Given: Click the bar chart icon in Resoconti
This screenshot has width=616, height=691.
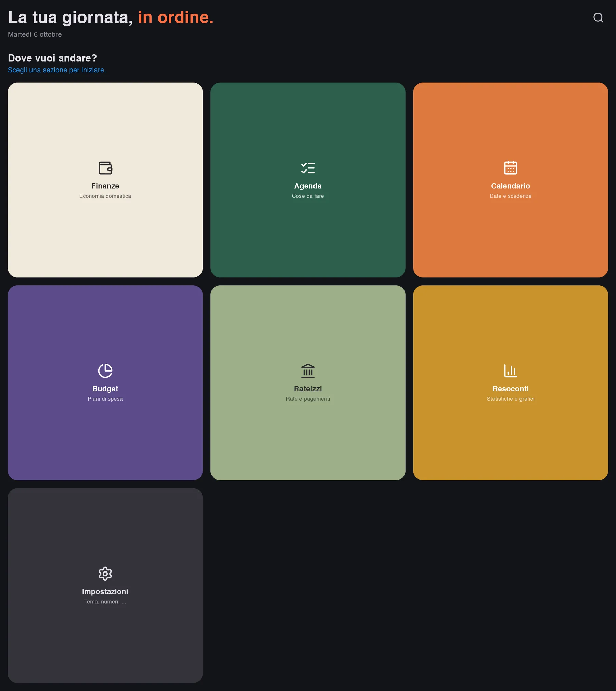Looking at the screenshot, I should [x=511, y=371].
